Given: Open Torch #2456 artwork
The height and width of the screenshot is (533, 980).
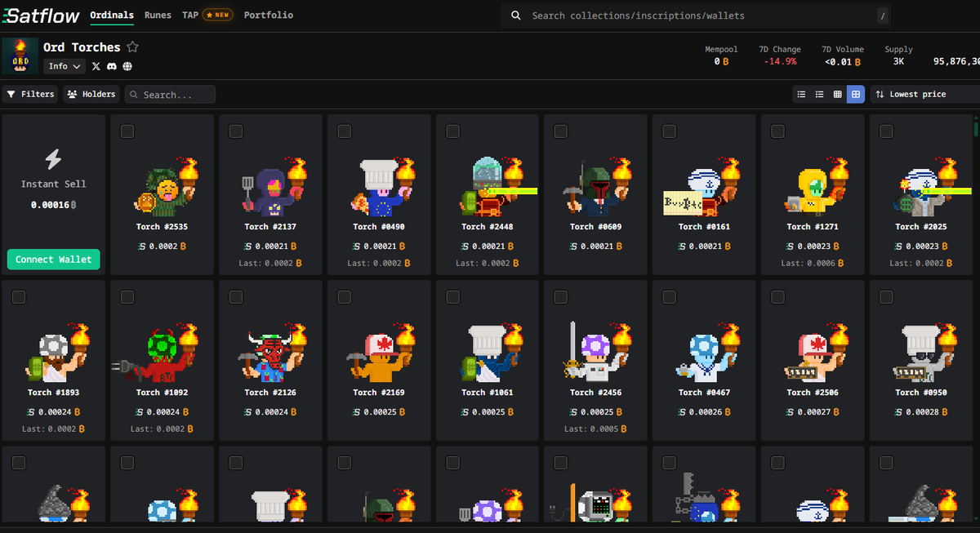Looking at the screenshot, I should click(596, 352).
